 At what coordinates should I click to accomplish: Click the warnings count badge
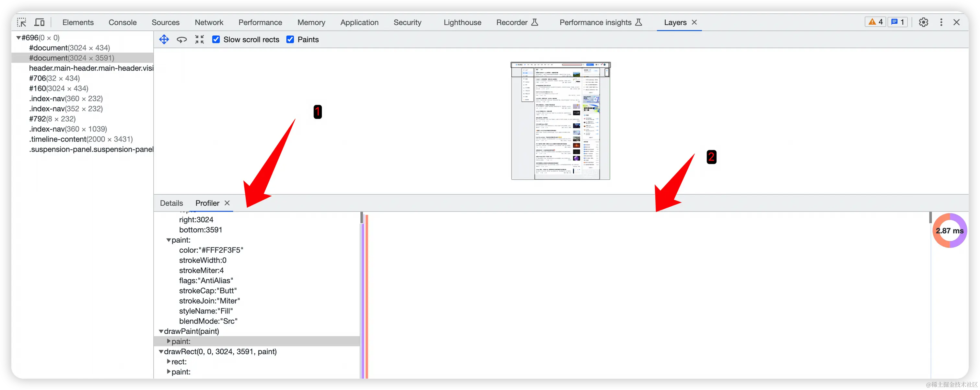875,22
